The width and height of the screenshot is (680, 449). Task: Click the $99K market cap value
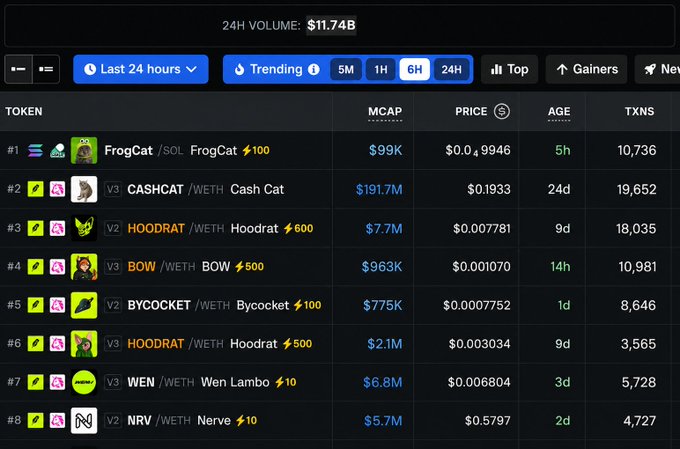[x=386, y=151]
